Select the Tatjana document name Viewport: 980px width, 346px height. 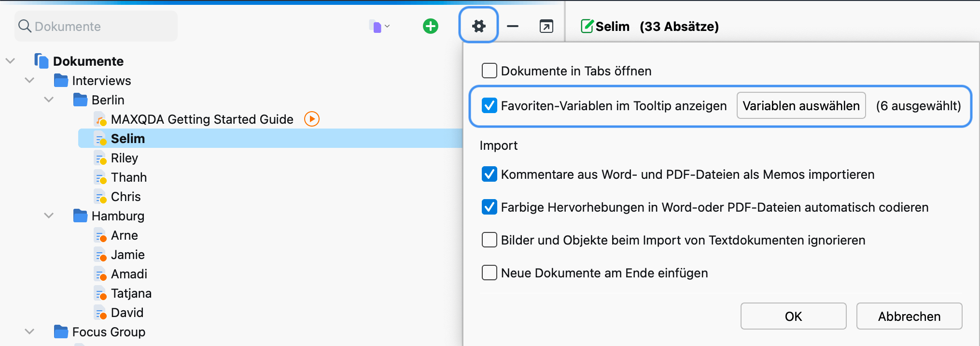[131, 293]
